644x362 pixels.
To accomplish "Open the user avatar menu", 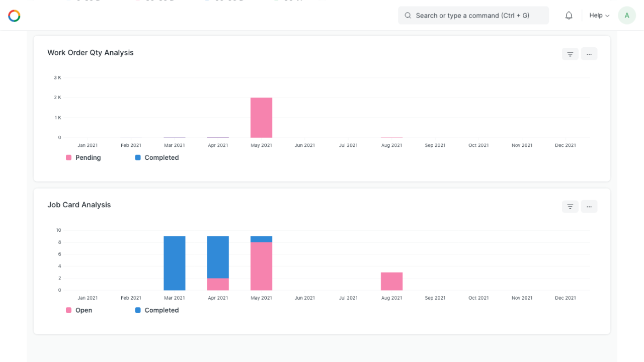I will [x=626, y=15].
